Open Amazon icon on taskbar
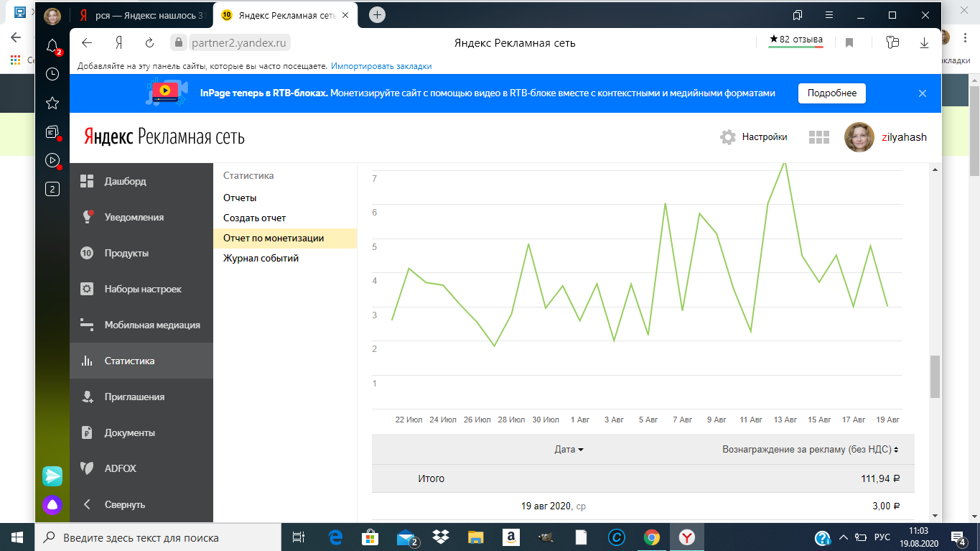The height and width of the screenshot is (551, 980). click(x=511, y=537)
